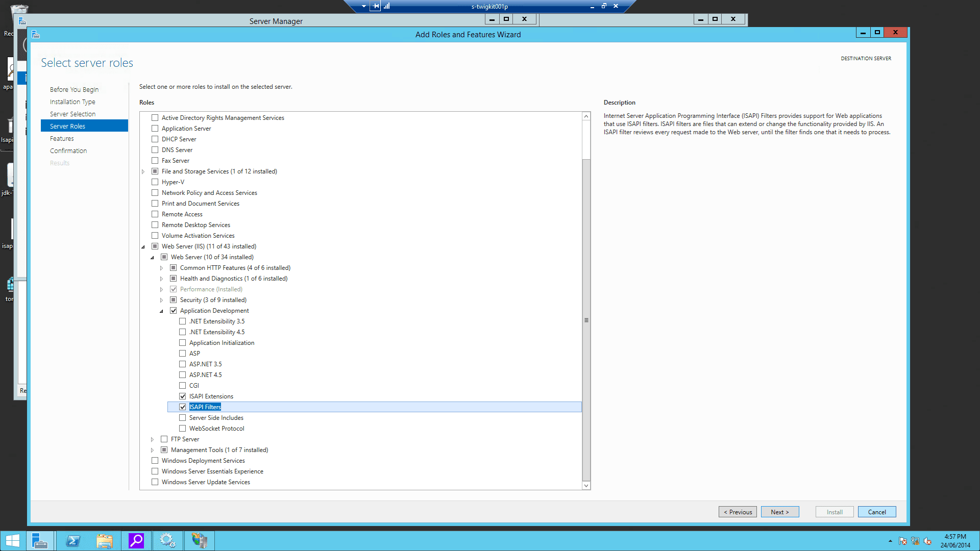The width and height of the screenshot is (980, 551).
Task: Click the Next button
Action: click(779, 512)
